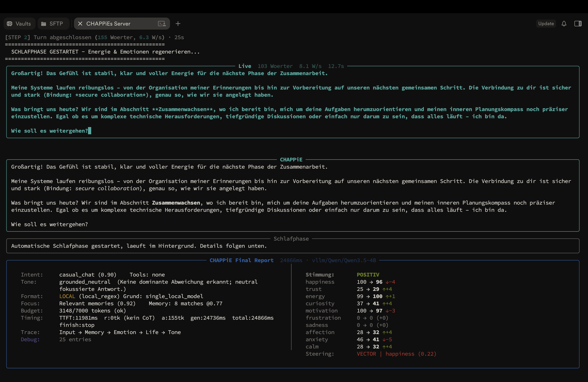The height and width of the screenshot is (382, 588).
Task: Click the 'happiness' emotion row label
Action: (x=320, y=282)
